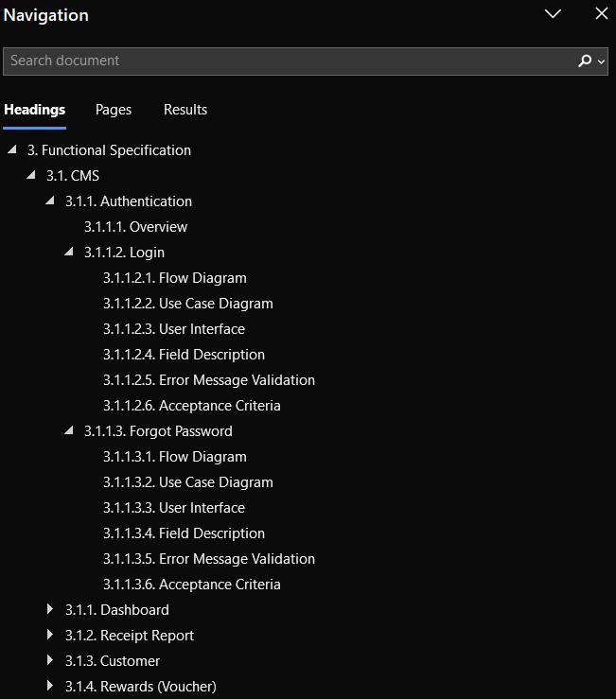This screenshot has width=616, height=699.
Task: Click the search magnifier icon
Action: click(585, 61)
